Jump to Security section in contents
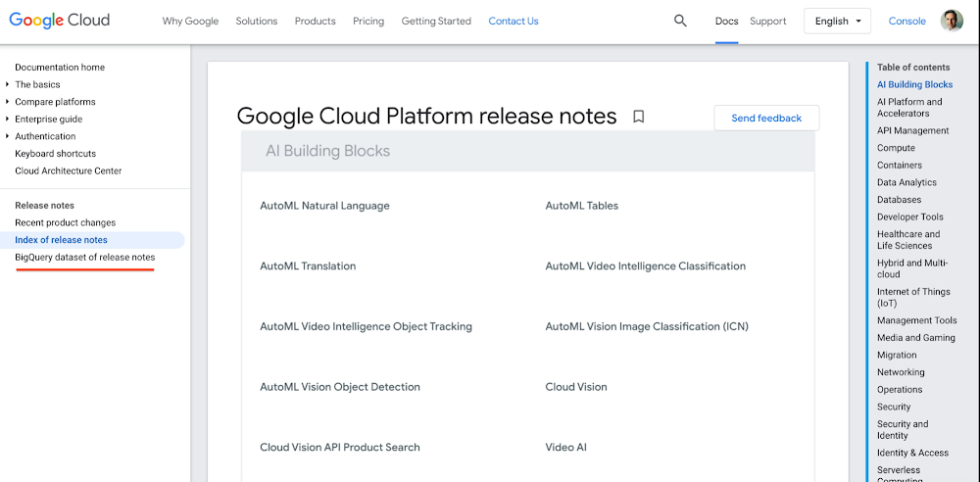This screenshot has width=980, height=482. pyautogui.click(x=894, y=407)
